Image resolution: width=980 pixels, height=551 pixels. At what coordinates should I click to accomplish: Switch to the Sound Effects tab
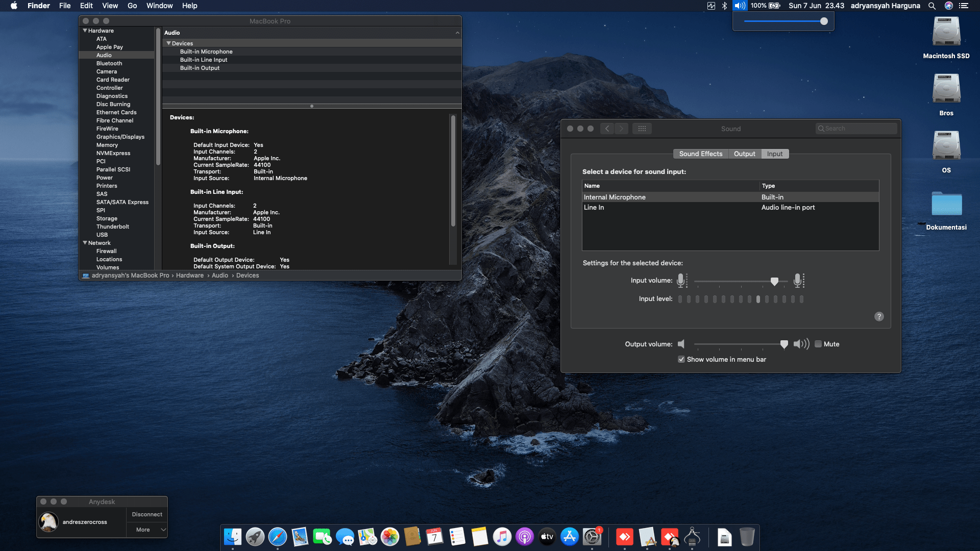[700, 154]
